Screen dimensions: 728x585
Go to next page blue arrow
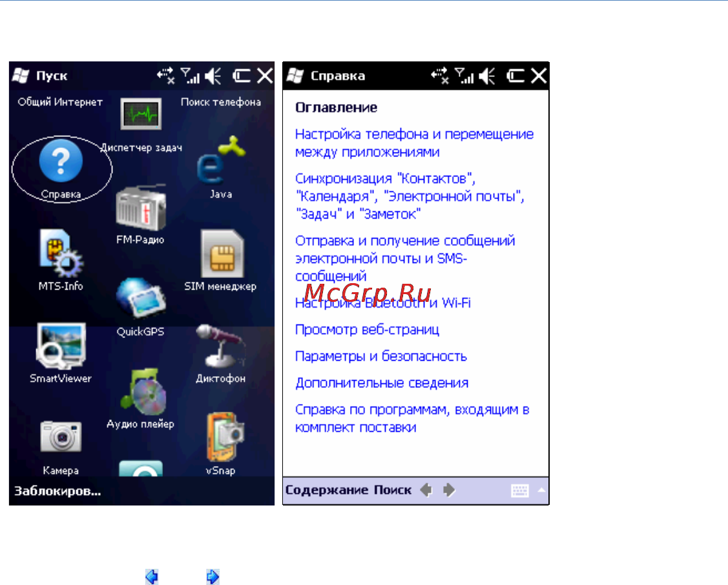[213, 576]
